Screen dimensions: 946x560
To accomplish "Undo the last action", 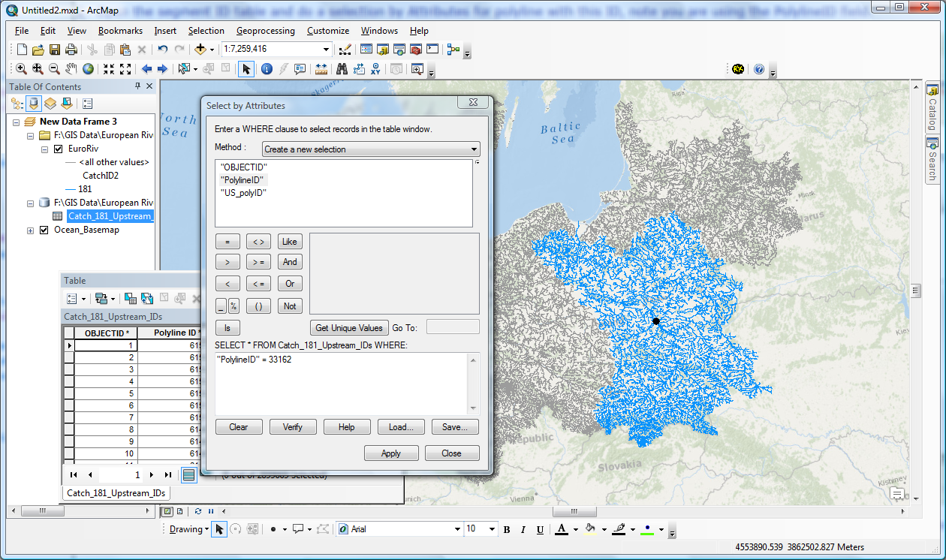I will point(163,50).
